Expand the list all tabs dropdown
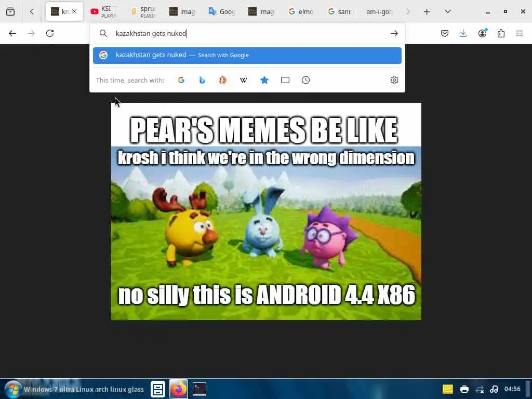 (447, 11)
